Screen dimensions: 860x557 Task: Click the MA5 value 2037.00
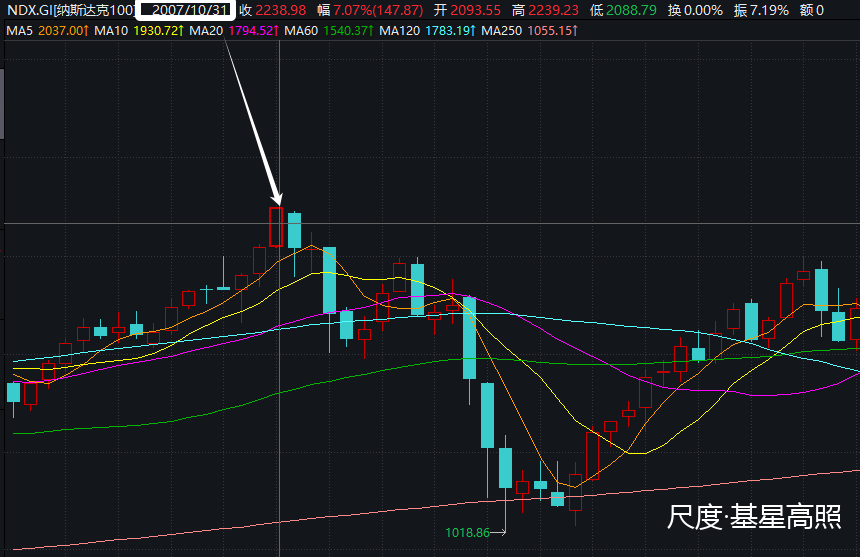click(x=63, y=31)
